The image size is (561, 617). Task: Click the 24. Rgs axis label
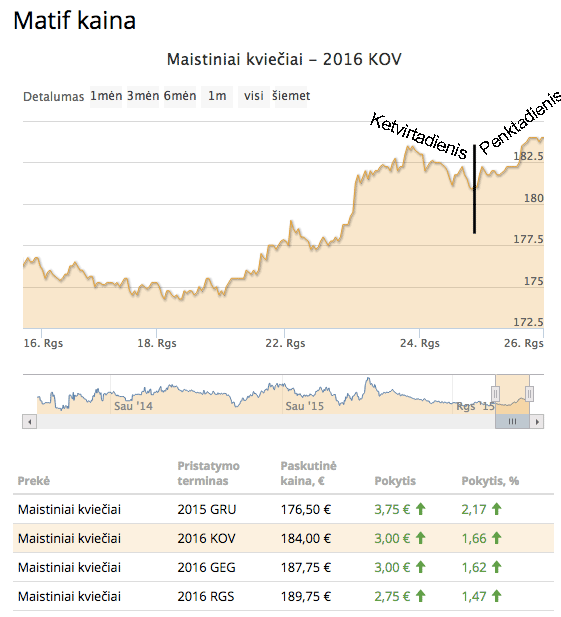click(420, 344)
